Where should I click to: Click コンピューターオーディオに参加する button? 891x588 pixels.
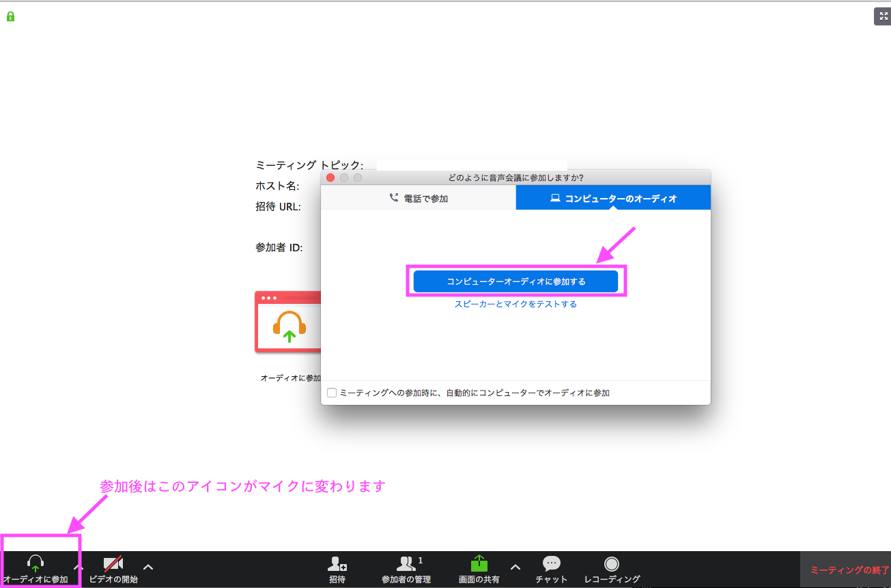tap(515, 281)
